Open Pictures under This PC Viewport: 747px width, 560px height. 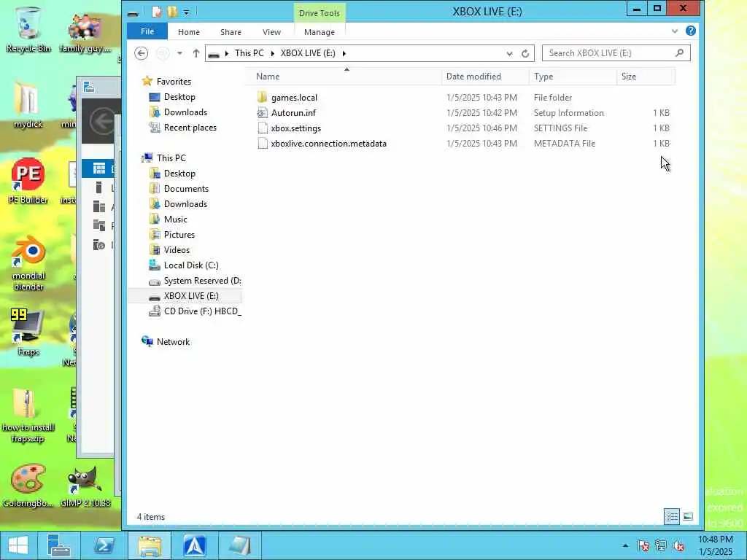tap(179, 234)
